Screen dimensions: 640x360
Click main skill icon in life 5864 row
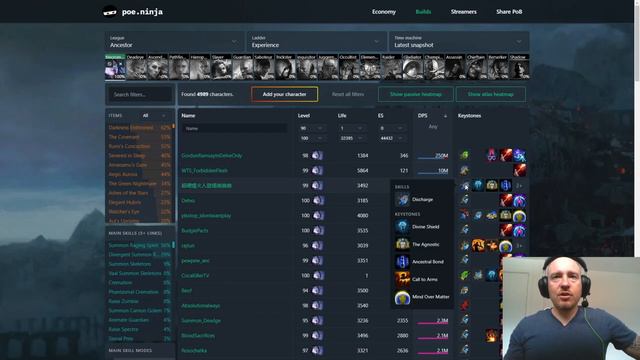coord(464,171)
